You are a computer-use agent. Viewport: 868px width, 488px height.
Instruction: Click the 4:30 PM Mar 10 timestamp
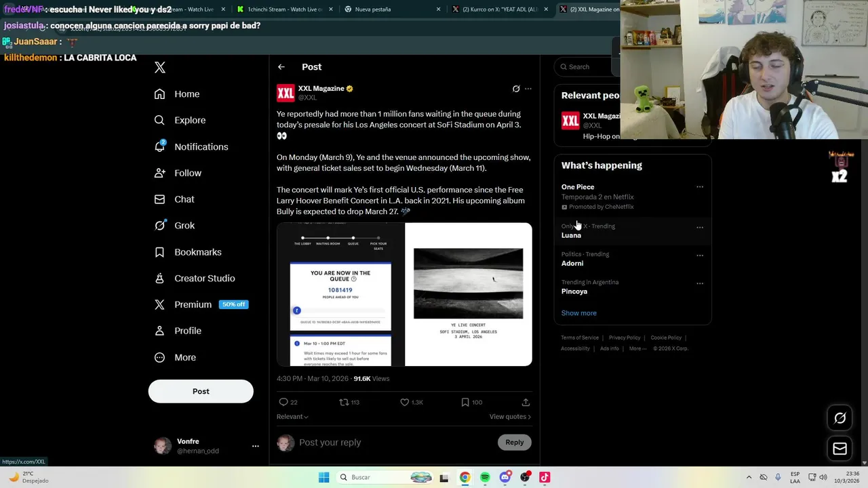point(313,379)
